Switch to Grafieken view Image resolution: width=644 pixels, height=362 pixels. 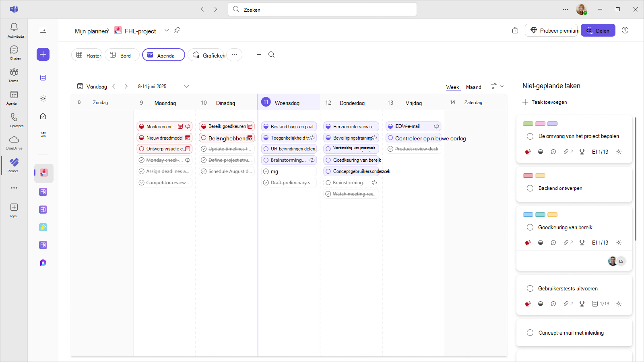pos(207,55)
